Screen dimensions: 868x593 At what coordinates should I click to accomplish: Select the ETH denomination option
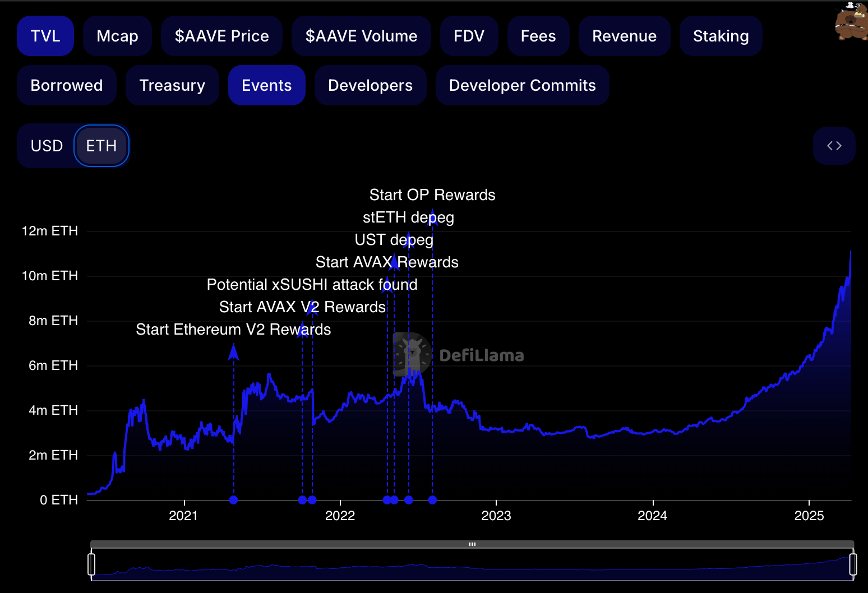101,146
